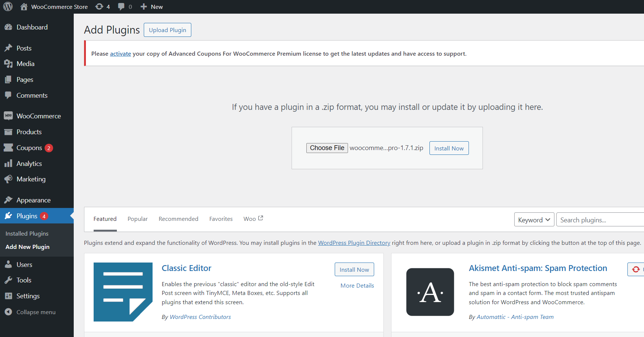Switch to the Popular plugins tab

click(137, 219)
